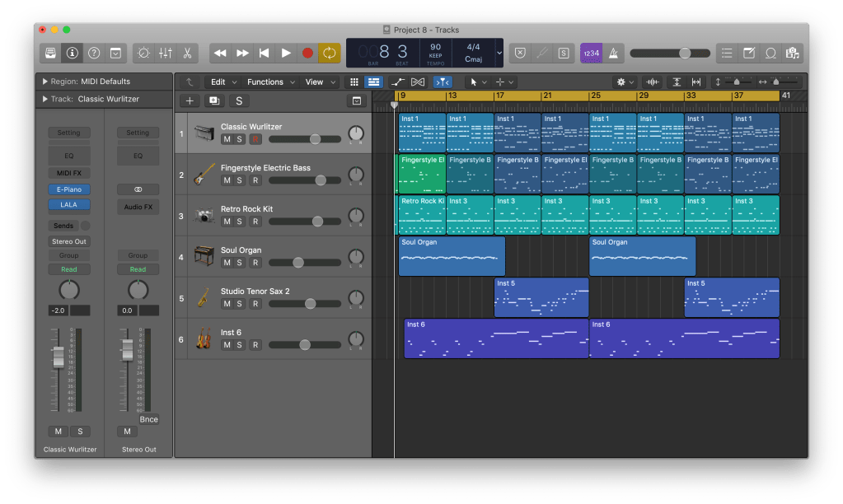The height and width of the screenshot is (504, 843).
Task: Toggle Cycle mode button
Action: (x=329, y=53)
